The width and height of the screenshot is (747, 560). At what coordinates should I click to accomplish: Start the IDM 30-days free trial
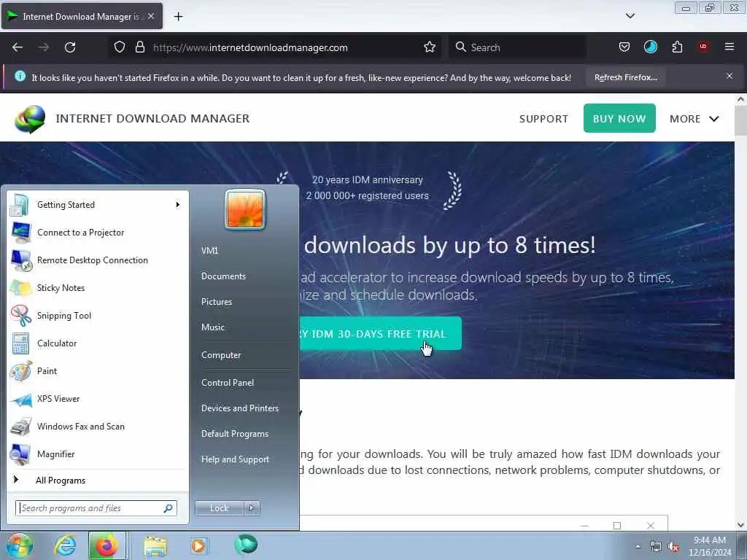(380, 333)
